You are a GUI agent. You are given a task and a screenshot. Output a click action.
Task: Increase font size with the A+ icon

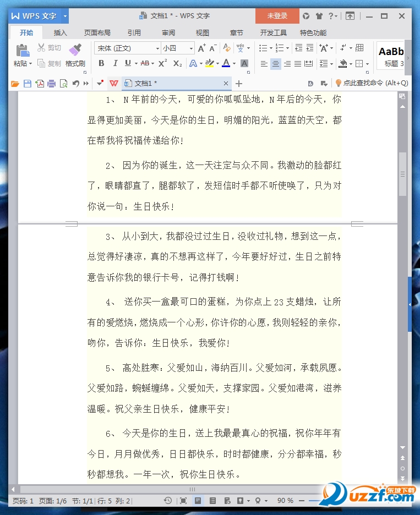pyautogui.click(x=201, y=48)
